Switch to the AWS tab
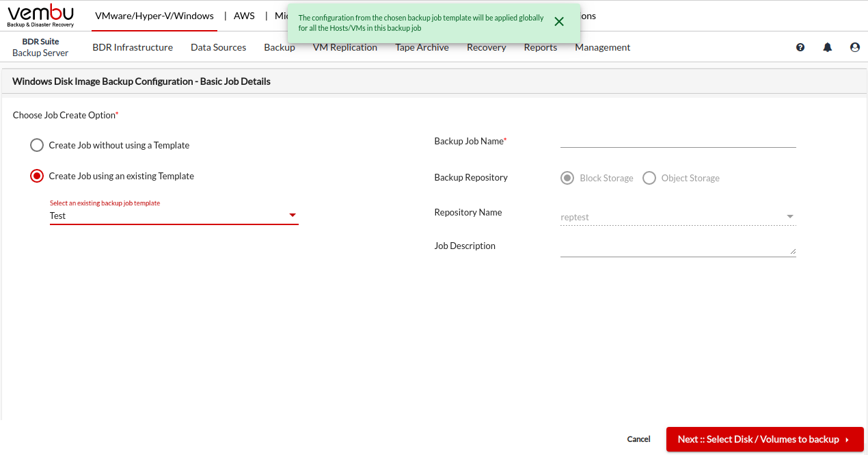868x455 pixels. [x=244, y=16]
